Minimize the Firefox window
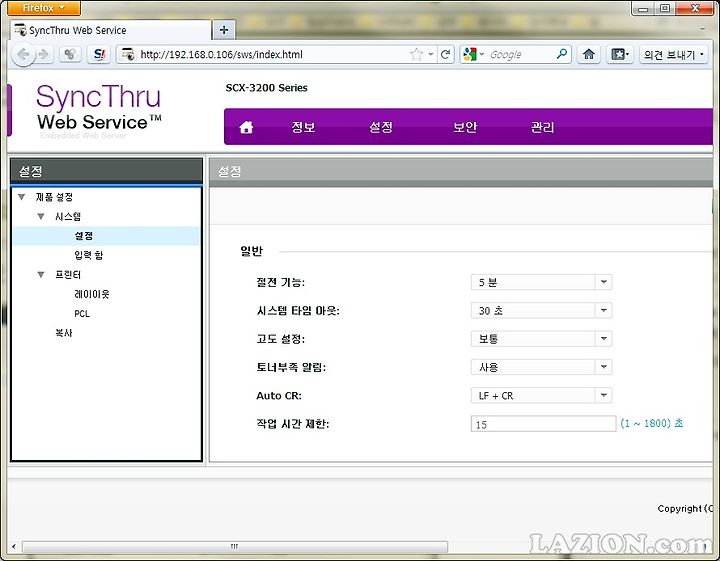720x561 pixels. pos(643,8)
